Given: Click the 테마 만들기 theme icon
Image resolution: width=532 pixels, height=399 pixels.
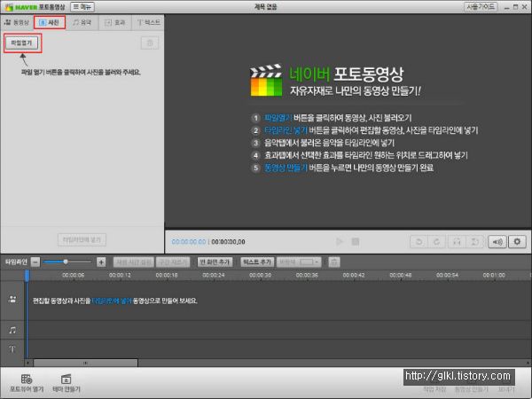Looking at the screenshot, I should [66, 383].
